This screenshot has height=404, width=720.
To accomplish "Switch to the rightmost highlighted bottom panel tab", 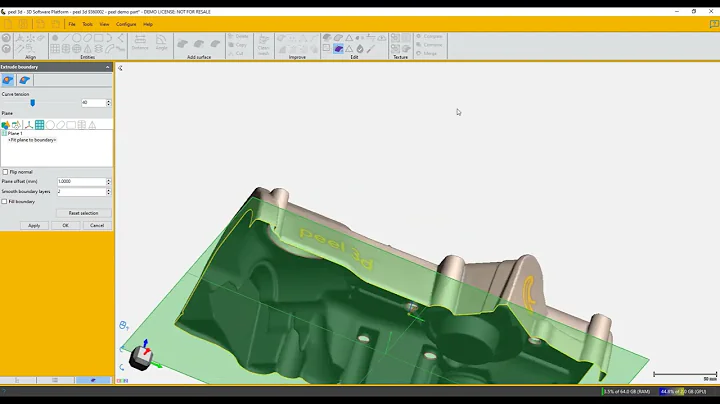I will coord(93,380).
